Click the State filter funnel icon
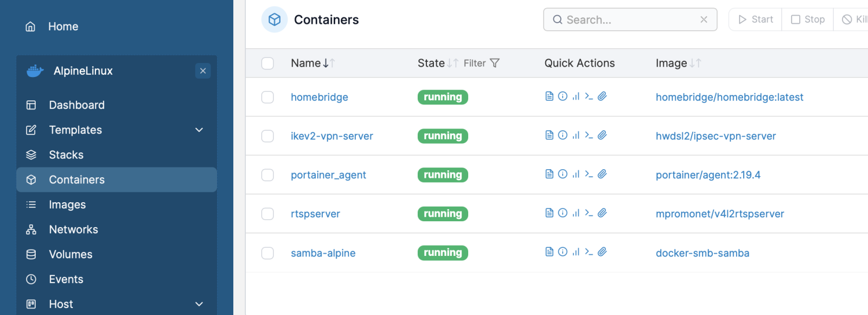The height and width of the screenshot is (315, 868). [x=494, y=63]
